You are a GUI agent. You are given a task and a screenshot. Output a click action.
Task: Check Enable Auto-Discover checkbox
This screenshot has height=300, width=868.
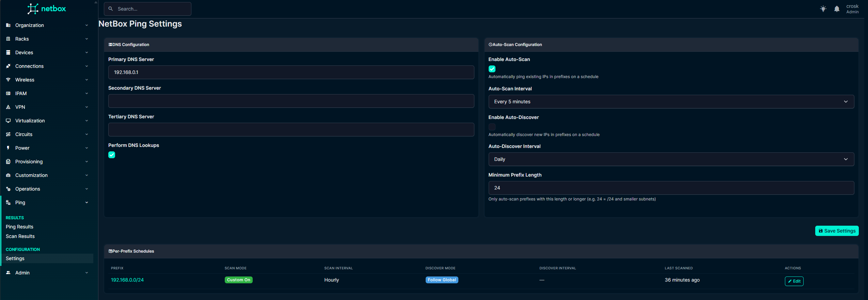click(x=492, y=127)
